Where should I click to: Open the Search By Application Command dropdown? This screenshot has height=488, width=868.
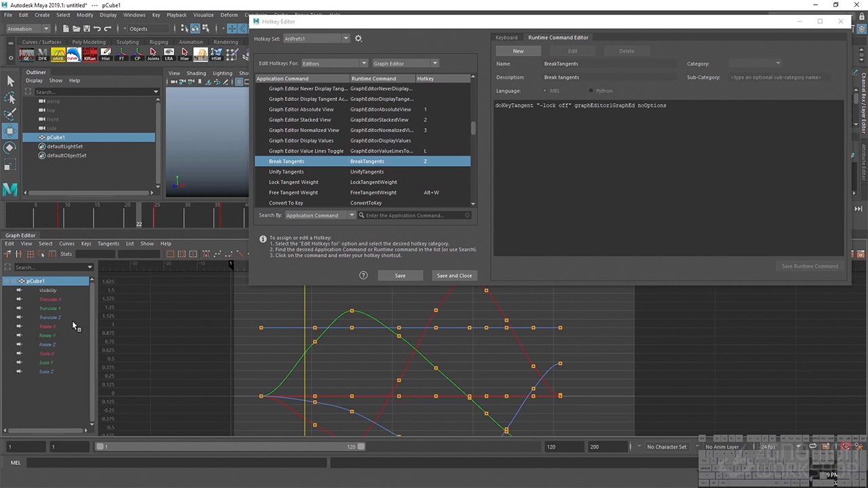coord(319,216)
